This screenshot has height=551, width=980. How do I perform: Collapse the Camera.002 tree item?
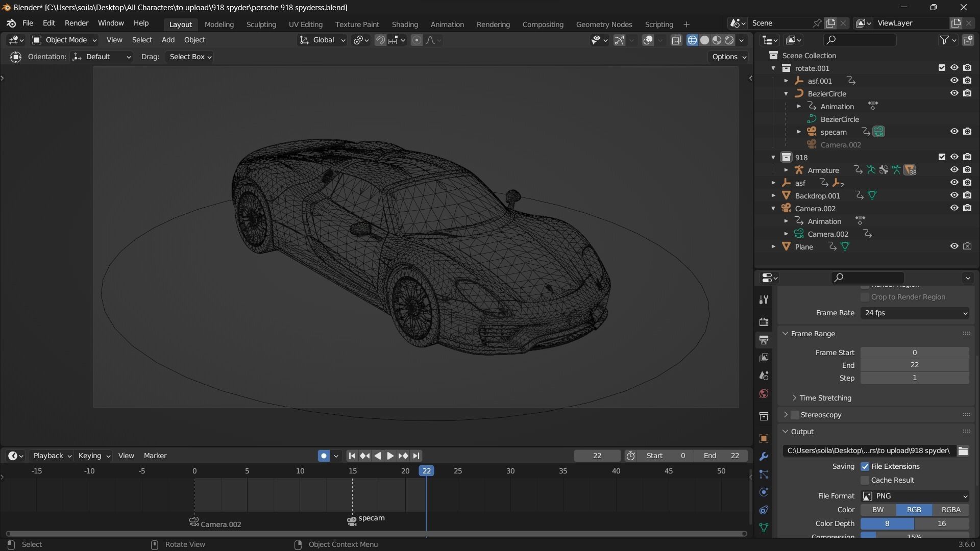coord(773,208)
